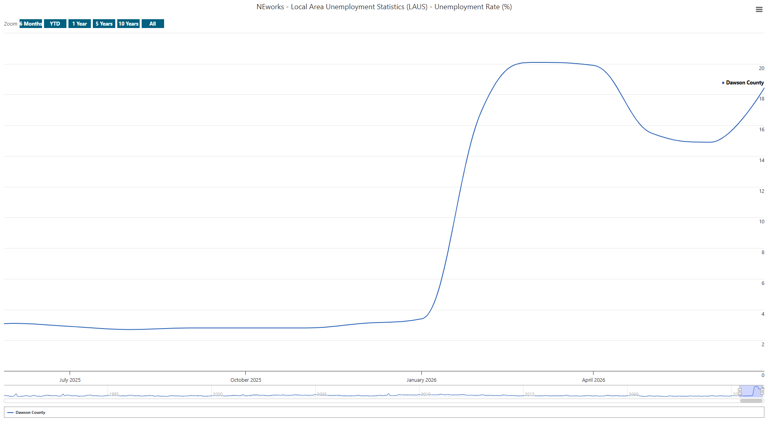Open the chart hamburger context menu
The height and width of the screenshot is (431, 768).
click(x=759, y=9)
